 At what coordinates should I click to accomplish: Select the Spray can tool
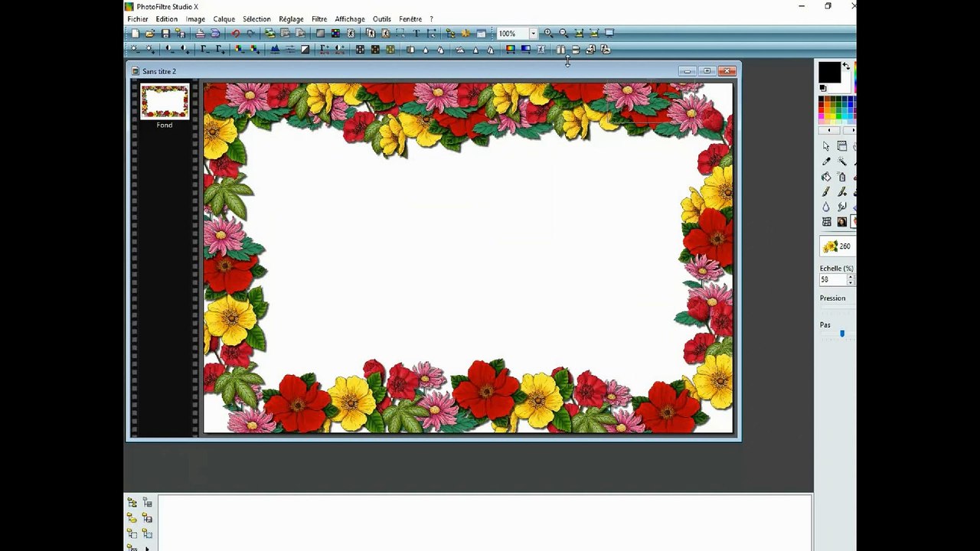coord(841,177)
